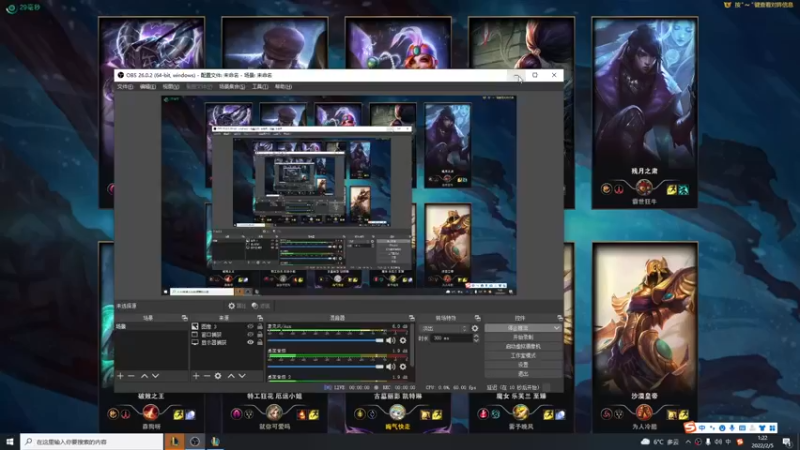Switch to the OBS Studio taskbar icon

[x=195, y=441]
